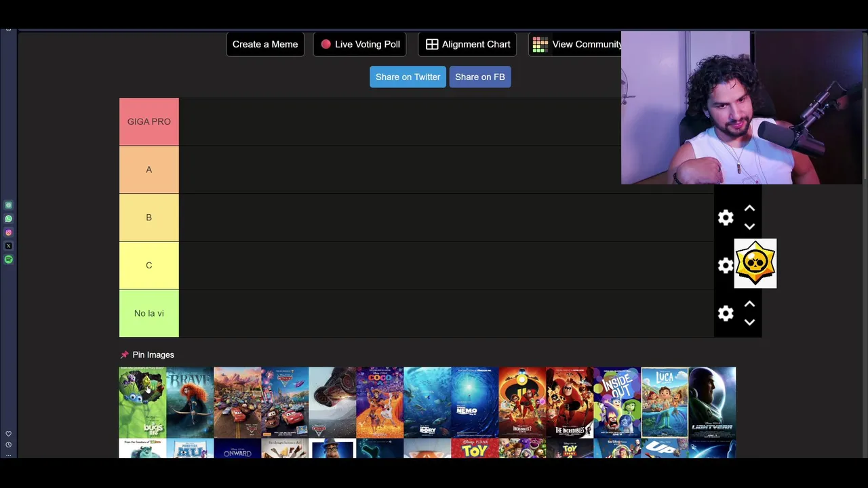Open X (Twitter) in browser sidebar
The height and width of the screenshot is (488, 868).
click(x=9, y=246)
